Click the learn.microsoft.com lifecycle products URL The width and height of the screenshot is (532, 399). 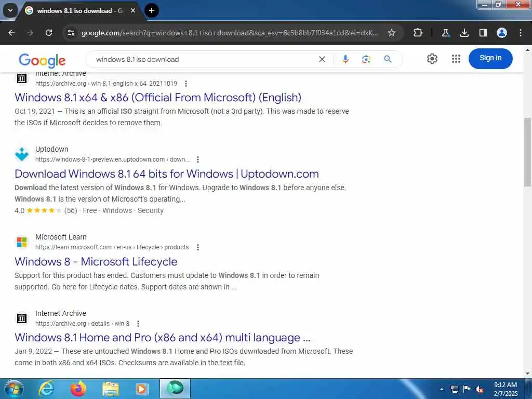(112, 247)
